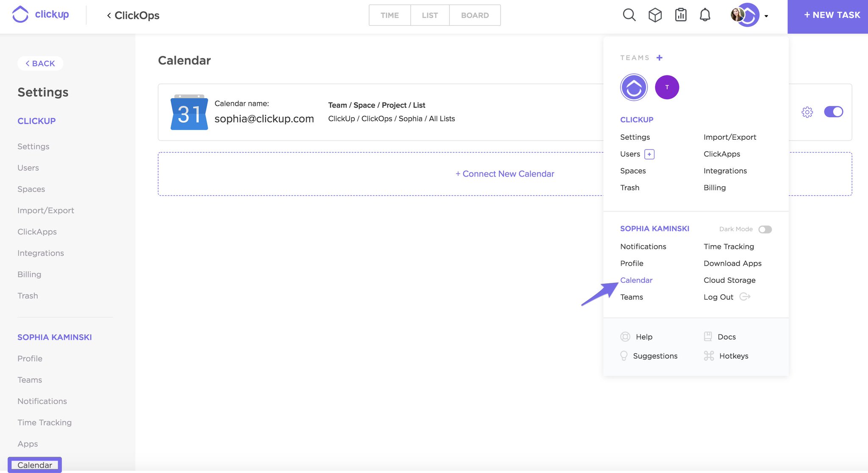This screenshot has height=473, width=868.
Task: Switch to the LIST view tab
Action: (430, 15)
